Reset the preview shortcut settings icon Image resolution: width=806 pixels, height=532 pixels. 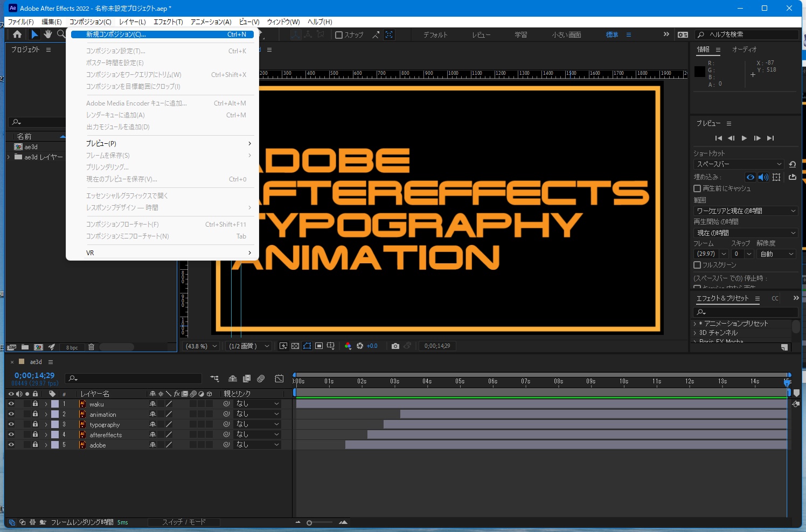(x=792, y=164)
